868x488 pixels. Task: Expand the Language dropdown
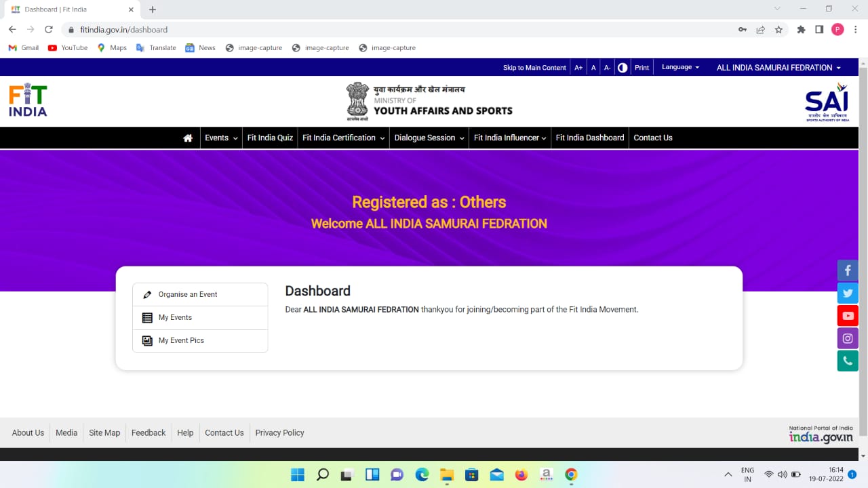[681, 67]
